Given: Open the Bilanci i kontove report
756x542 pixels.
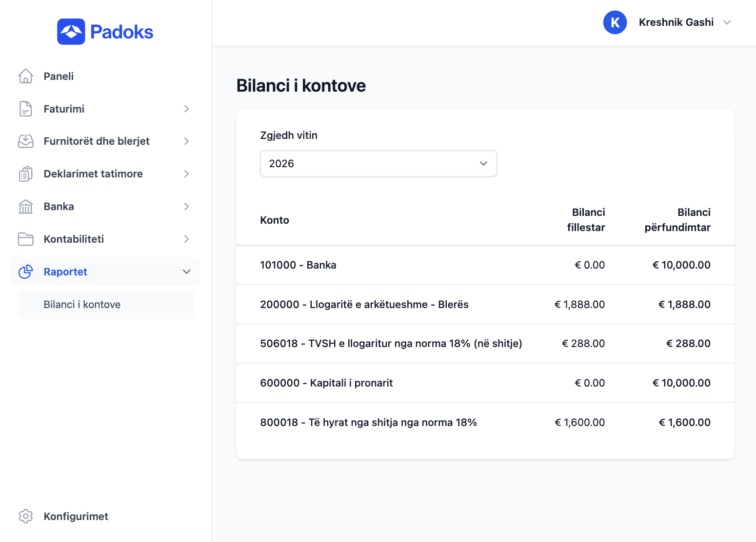Looking at the screenshot, I should click(x=82, y=305).
